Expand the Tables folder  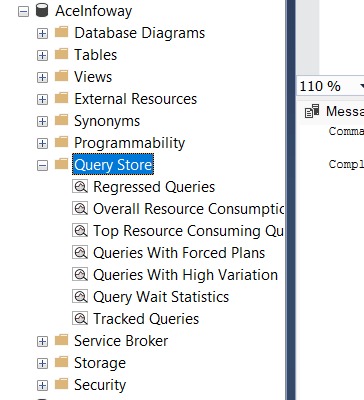tap(42, 55)
